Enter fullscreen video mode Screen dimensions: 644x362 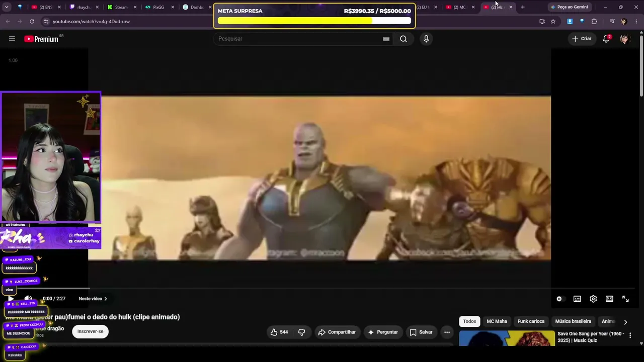[x=625, y=299]
